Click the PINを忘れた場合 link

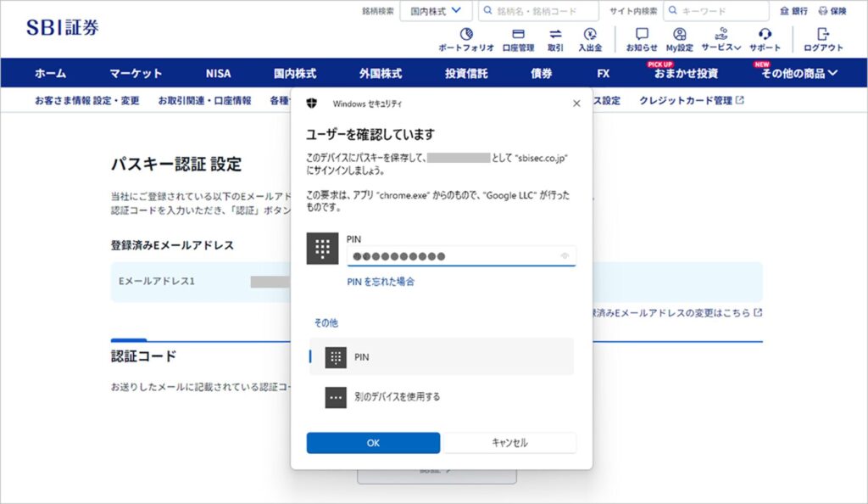[x=381, y=282]
